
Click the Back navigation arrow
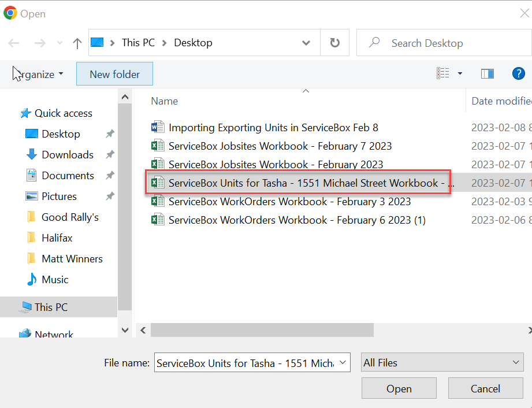[14, 43]
